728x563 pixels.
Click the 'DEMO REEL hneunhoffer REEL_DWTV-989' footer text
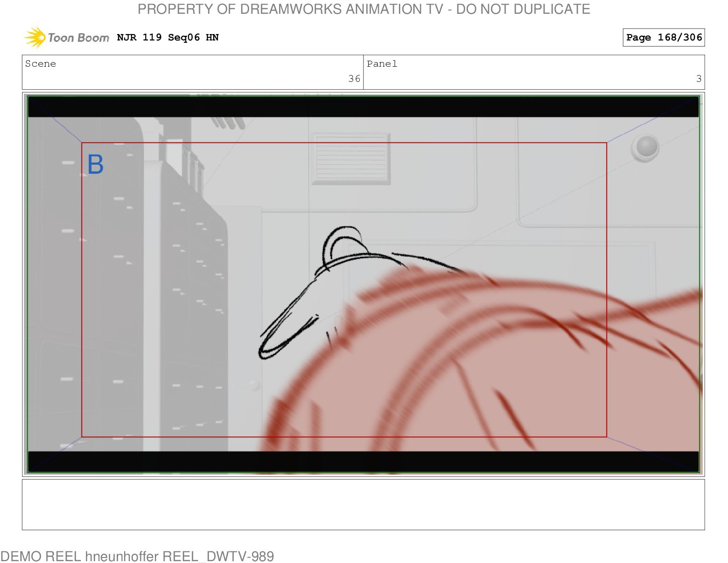coord(137,556)
